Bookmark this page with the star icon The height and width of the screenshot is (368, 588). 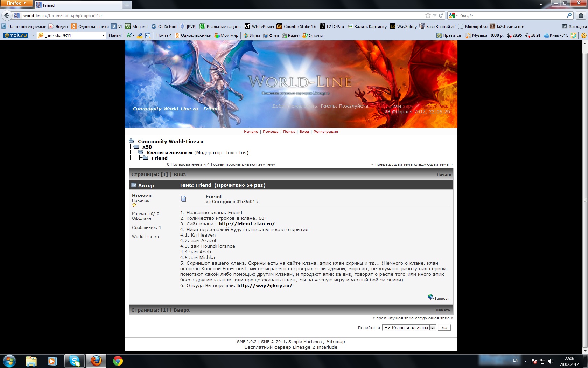[x=428, y=15]
